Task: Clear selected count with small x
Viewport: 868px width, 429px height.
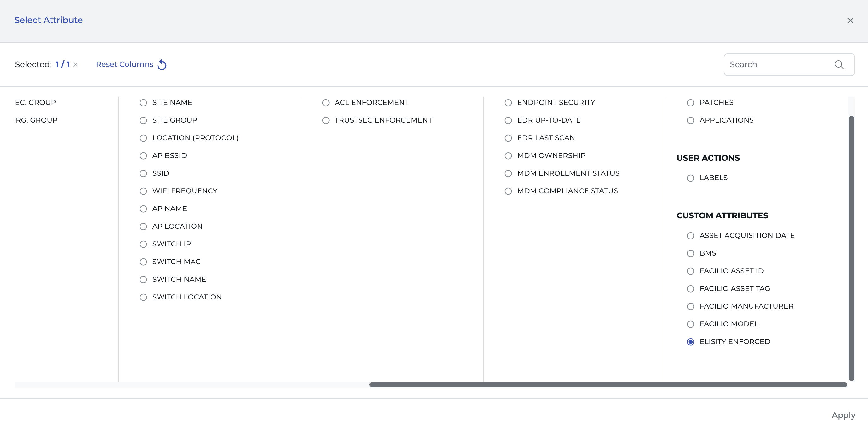Action: 75,64
